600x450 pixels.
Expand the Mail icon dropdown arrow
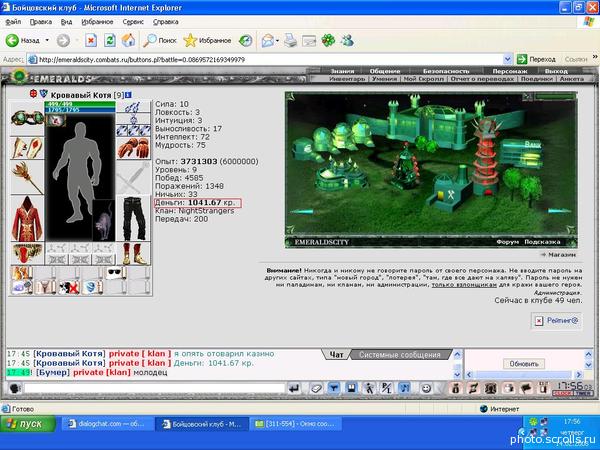(277, 41)
